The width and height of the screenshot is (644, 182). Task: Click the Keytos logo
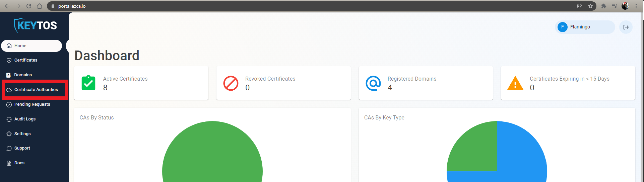tap(35, 25)
